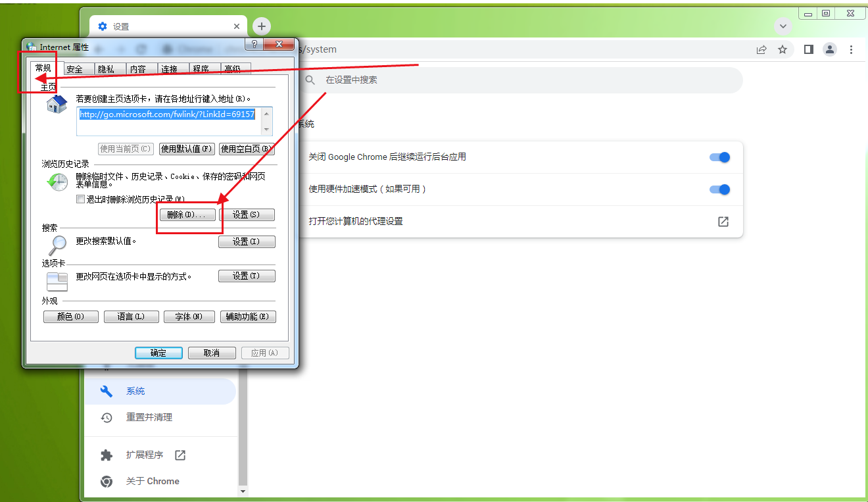Click 字体(N) button
Viewport: 868px width, 502px height.
point(189,317)
